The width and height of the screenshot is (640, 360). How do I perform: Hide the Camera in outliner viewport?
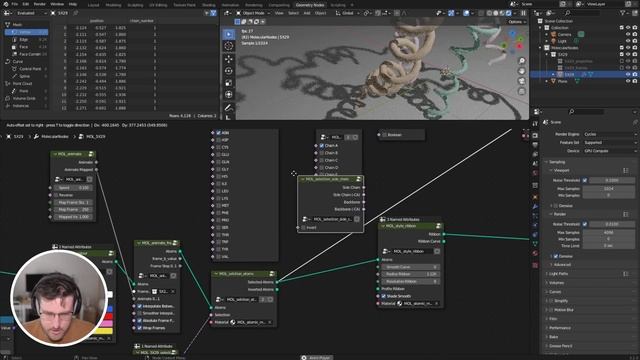click(628, 34)
